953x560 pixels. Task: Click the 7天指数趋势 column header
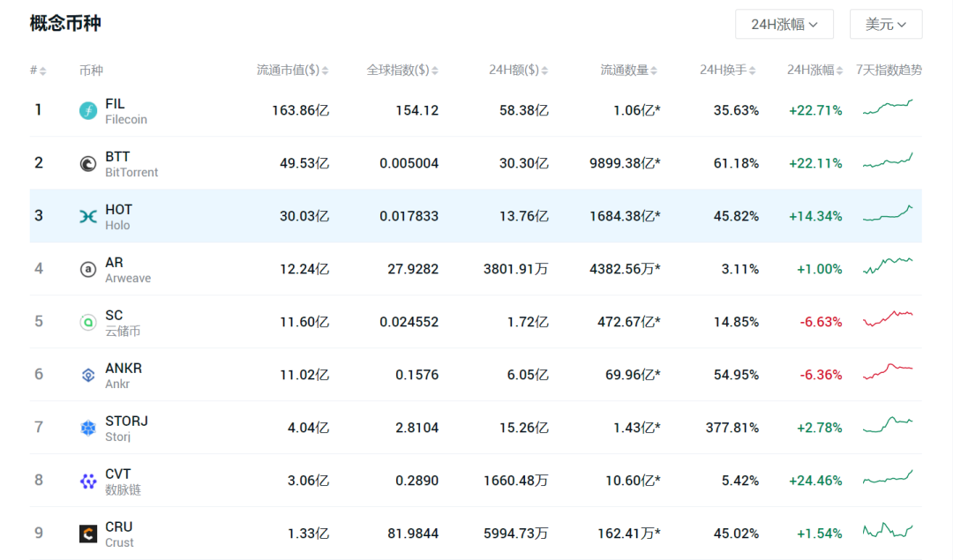click(x=889, y=71)
